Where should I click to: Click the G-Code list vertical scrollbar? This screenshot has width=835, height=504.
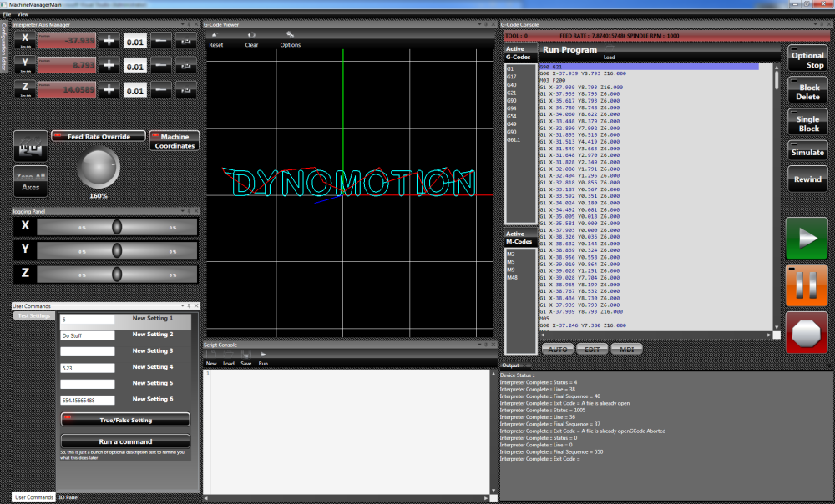[x=777, y=197]
